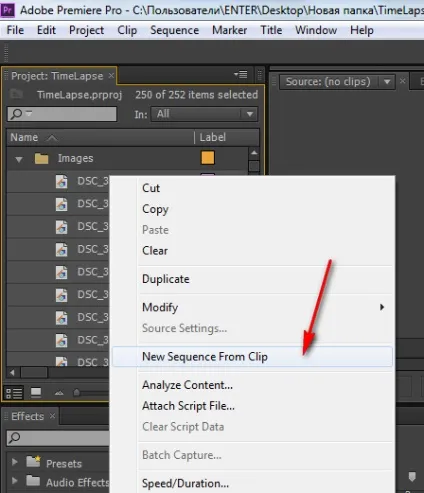This screenshot has width=424, height=493.
Task: Select Speed/Duration from context menu
Action: tap(185, 483)
